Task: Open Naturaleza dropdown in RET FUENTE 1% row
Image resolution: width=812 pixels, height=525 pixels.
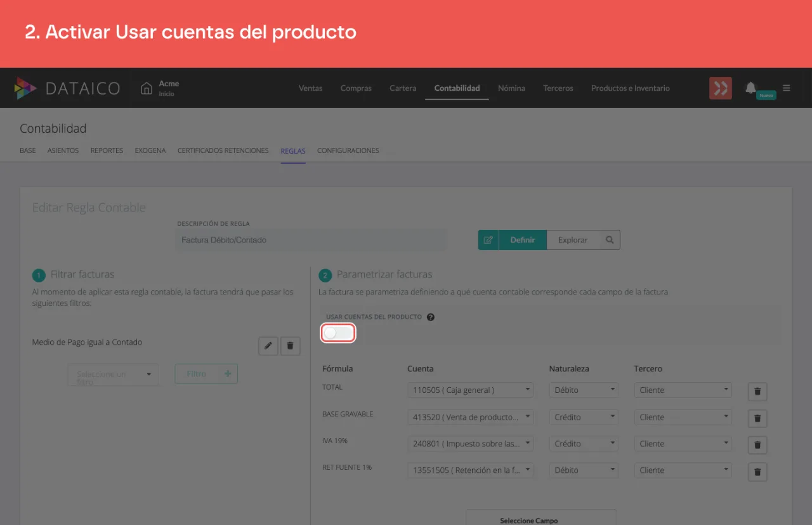Action: pyautogui.click(x=584, y=470)
